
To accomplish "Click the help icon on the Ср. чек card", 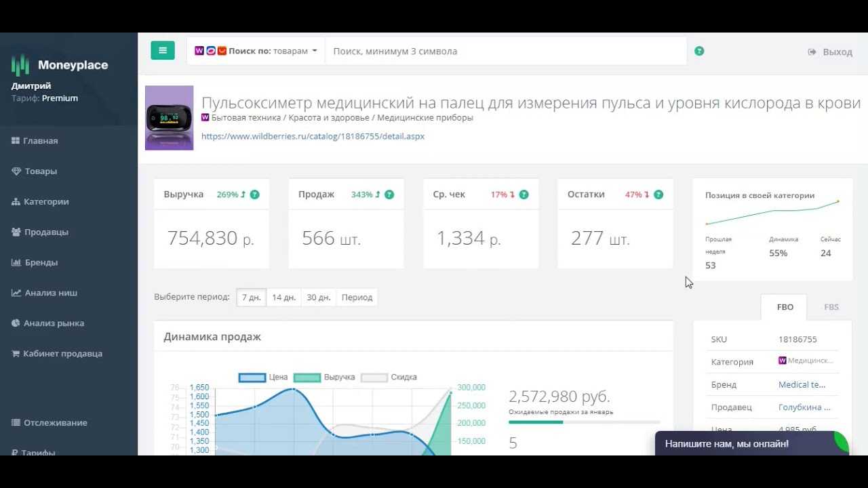I will pyautogui.click(x=524, y=195).
